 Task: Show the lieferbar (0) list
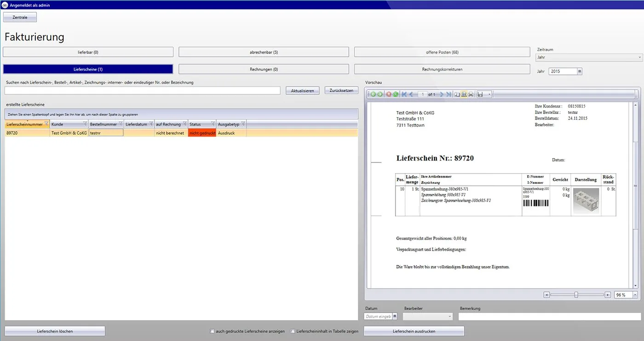coord(88,52)
